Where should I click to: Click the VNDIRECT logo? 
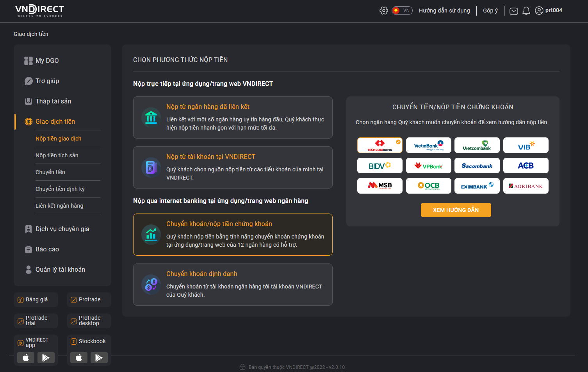pyautogui.click(x=39, y=11)
